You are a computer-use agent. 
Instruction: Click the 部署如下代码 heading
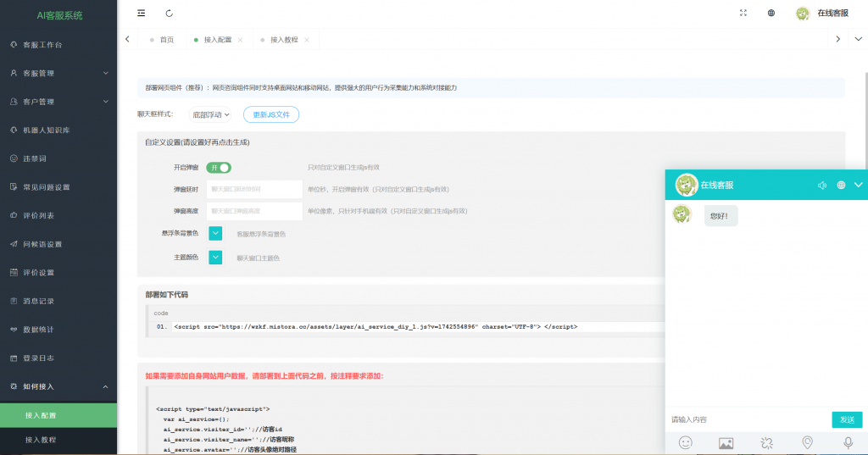point(167,295)
